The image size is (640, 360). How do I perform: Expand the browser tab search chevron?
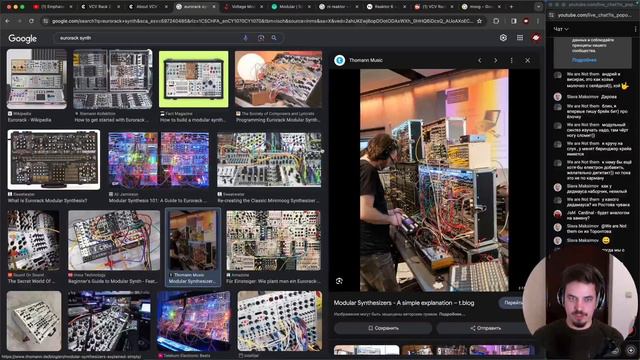(x=538, y=7)
